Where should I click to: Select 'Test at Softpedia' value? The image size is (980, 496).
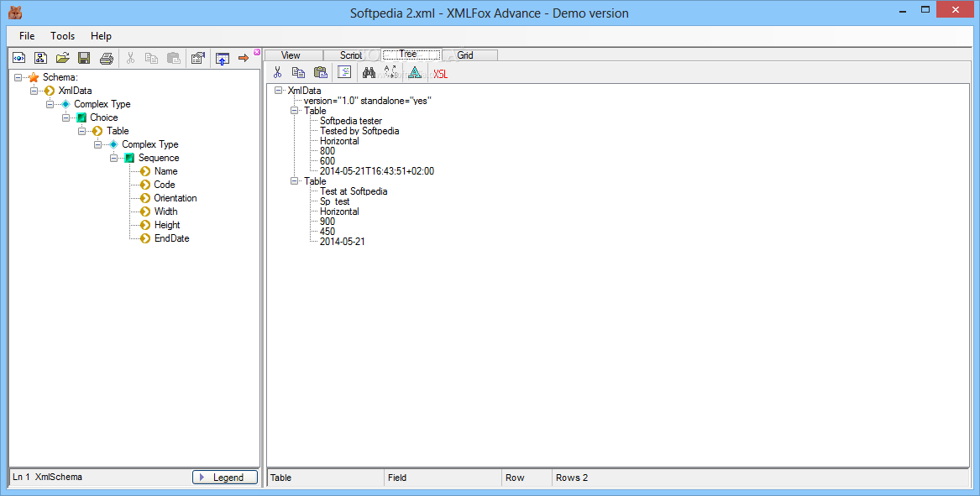pyautogui.click(x=354, y=191)
